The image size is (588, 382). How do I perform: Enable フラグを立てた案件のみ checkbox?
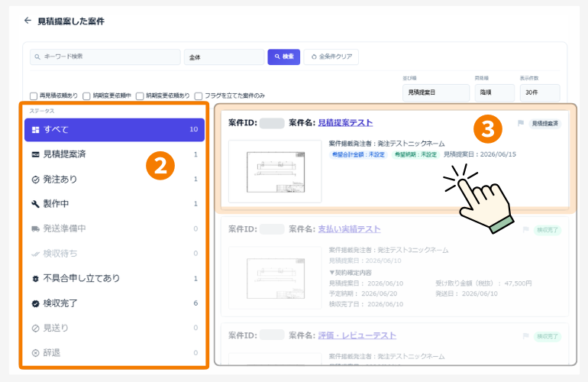[199, 96]
